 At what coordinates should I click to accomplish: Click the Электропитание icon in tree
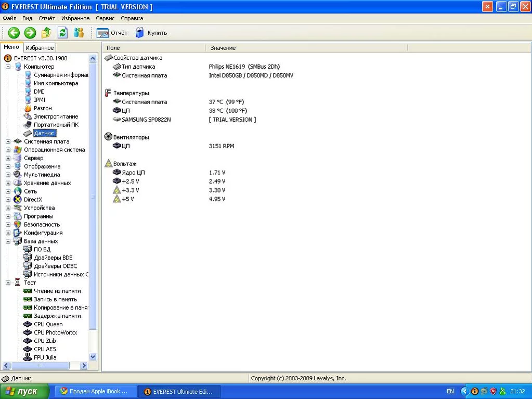28,117
